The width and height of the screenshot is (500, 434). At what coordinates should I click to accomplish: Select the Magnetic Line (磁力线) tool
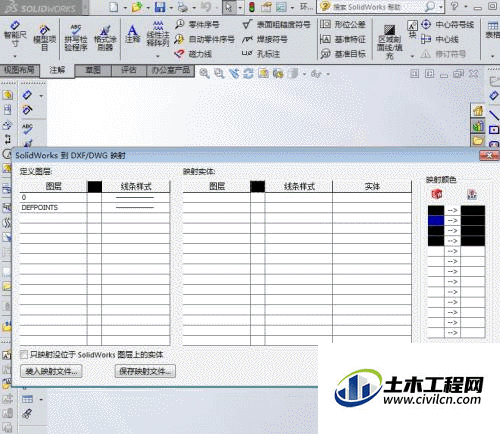(x=193, y=53)
